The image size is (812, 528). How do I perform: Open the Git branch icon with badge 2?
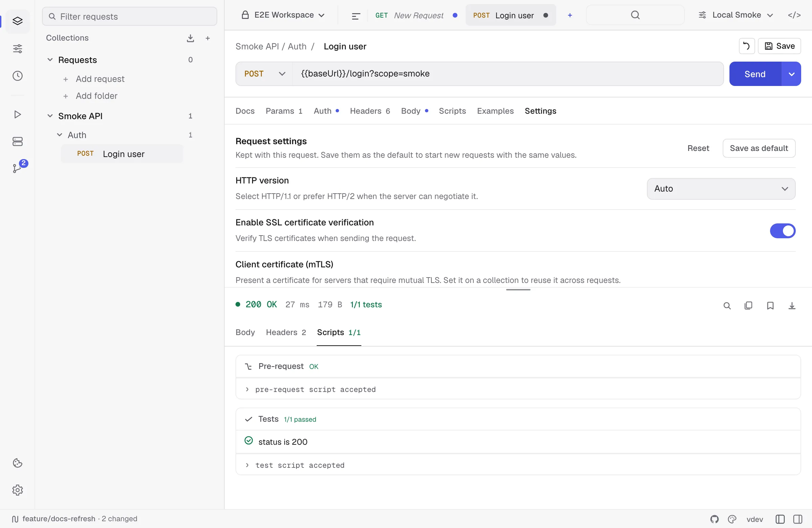click(17, 168)
